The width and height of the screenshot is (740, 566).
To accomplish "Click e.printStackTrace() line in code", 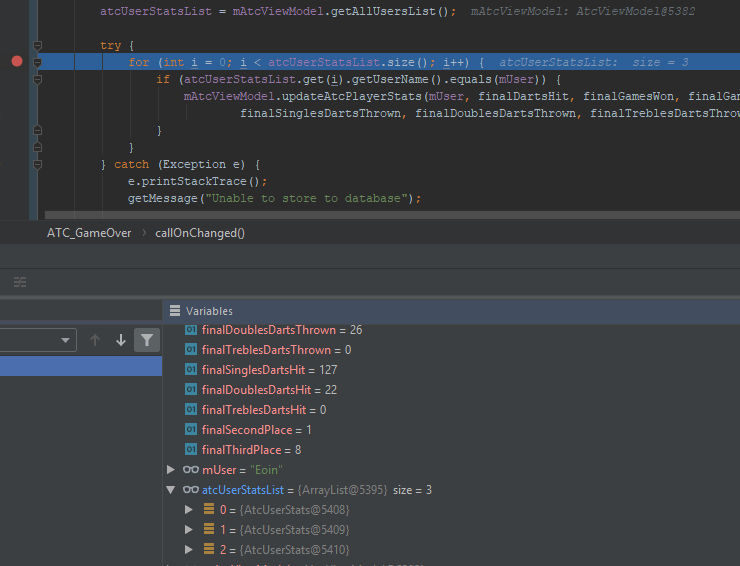I will tap(197, 181).
